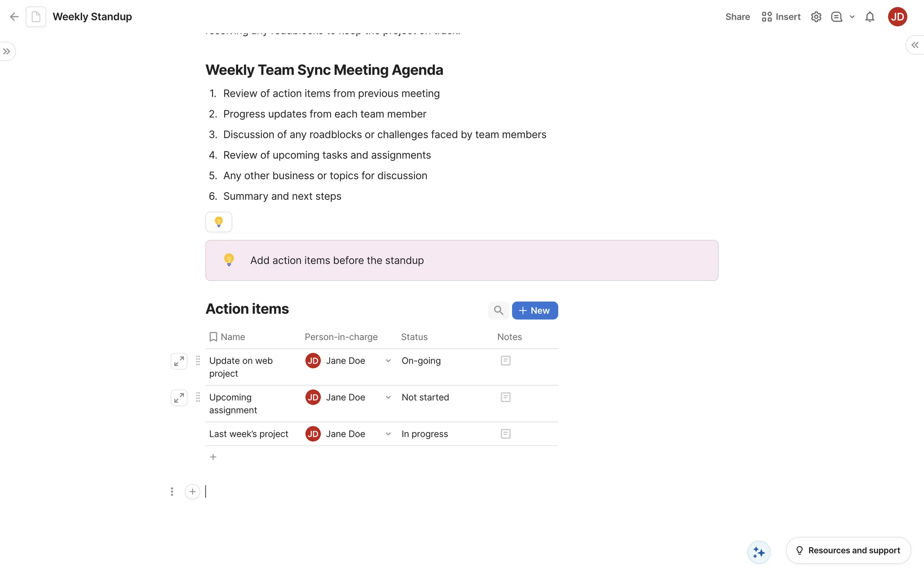This screenshot has height=578, width=924.
Task: Click the lightbulb emoji button above the callout
Action: [218, 222]
